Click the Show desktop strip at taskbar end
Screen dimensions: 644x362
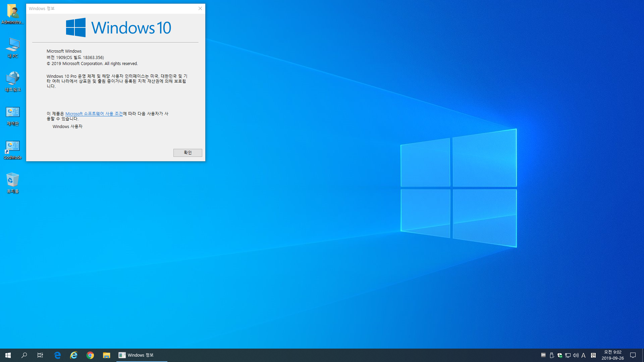click(x=643, y=355)
